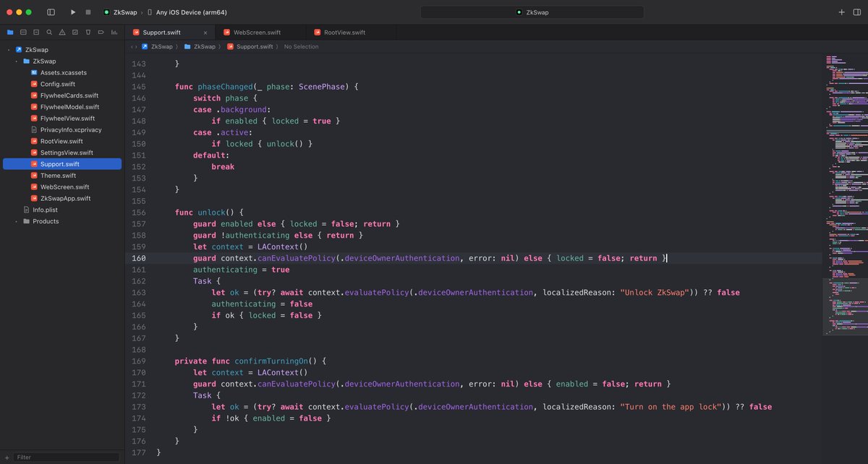Select the ZkSwap project root row
Screen dimensions: 868x464
pyautogui.click(x=62, y=50)
